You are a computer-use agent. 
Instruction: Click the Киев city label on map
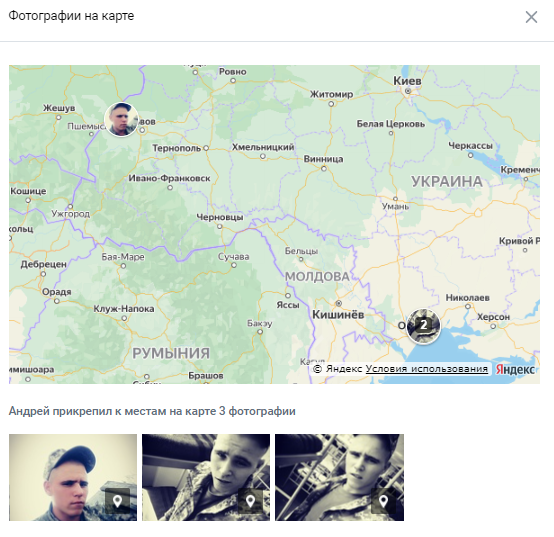[x=407, y=81]
